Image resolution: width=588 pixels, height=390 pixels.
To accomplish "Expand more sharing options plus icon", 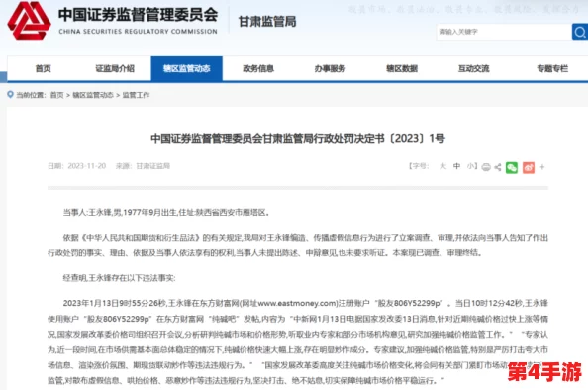I will pyautogui.click(x=542, y=167).
